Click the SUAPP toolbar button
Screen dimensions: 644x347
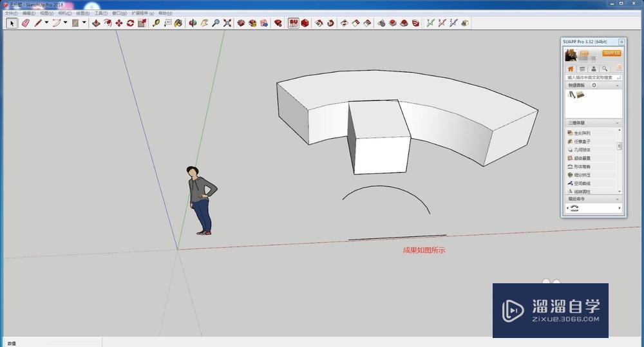tap(293, 23)
